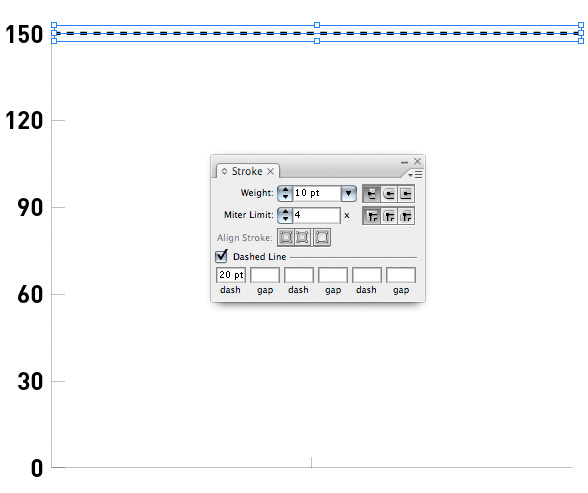
Task: Align stroke to inside icon
Action: [302, 237]
